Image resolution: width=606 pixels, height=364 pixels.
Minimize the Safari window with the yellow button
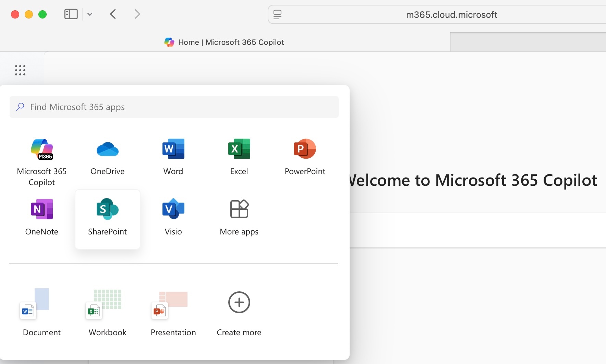point(29,14)
